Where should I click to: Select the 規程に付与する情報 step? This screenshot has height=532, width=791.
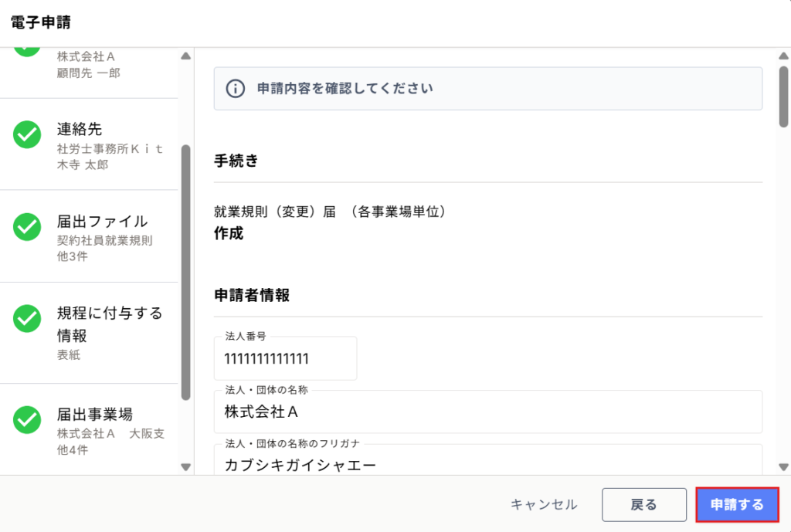tap(89, 333)
